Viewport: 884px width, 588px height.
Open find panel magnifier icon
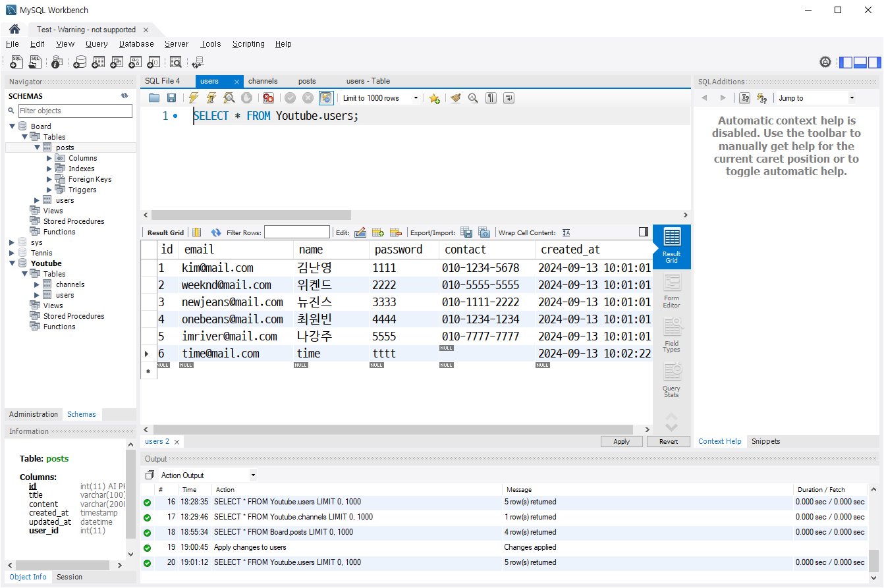[473, 98]
